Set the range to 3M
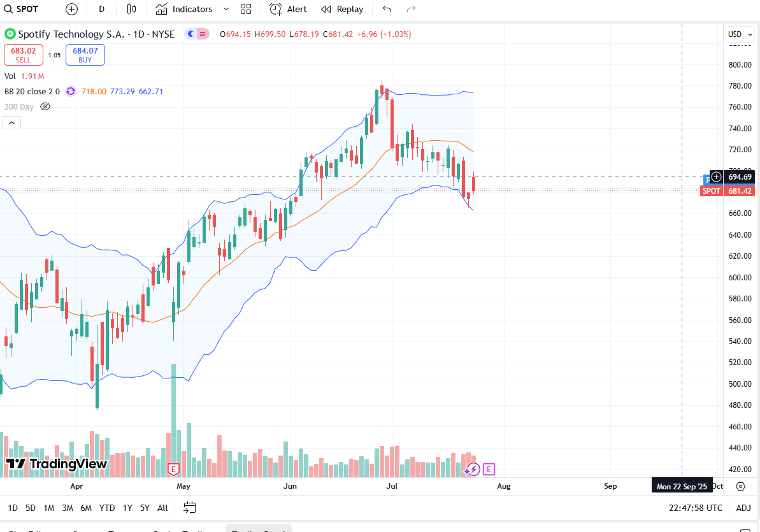Image resolution: width=760 pixels, height=532 pixels. coord(68,508)
